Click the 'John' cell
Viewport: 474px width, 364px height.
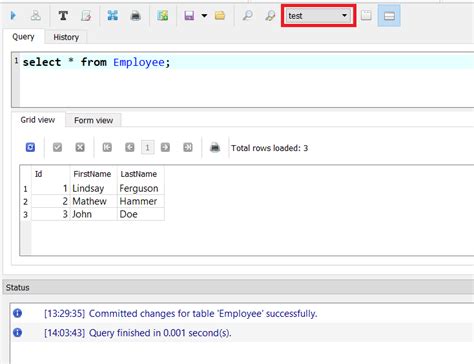(x=93, y=214)
